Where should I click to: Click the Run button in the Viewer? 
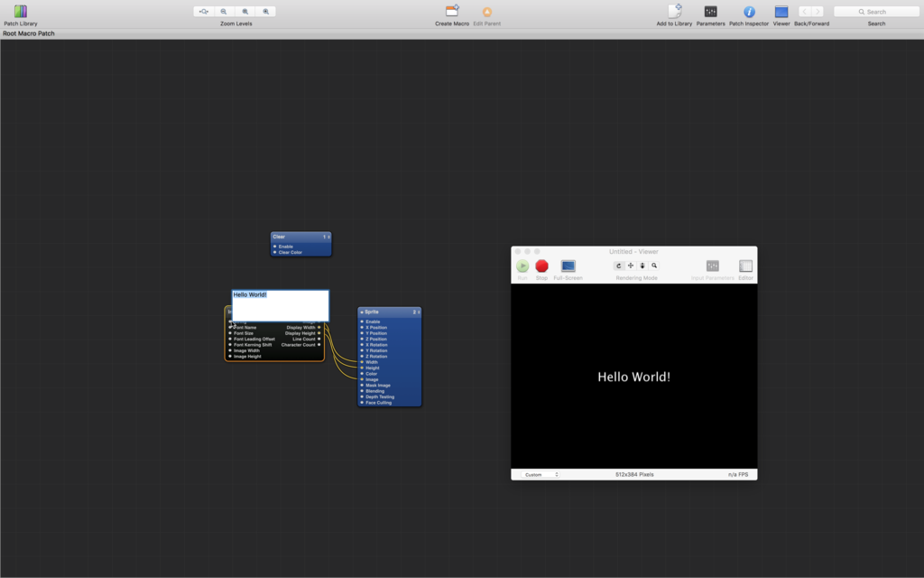click(522, 266)
